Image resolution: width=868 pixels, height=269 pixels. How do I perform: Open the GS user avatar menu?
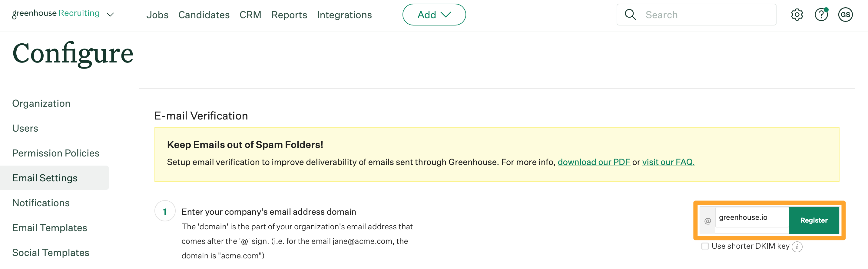(845, 15)
